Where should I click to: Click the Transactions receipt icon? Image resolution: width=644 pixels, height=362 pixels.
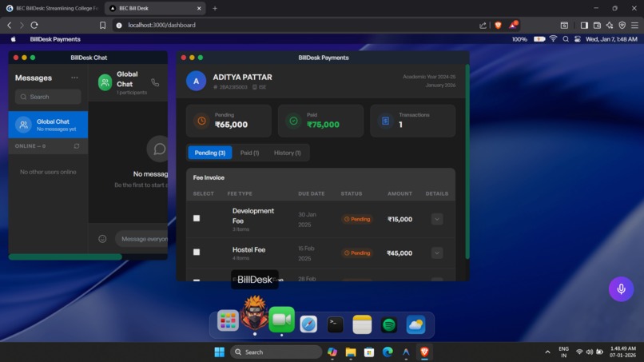coord(386,121)
